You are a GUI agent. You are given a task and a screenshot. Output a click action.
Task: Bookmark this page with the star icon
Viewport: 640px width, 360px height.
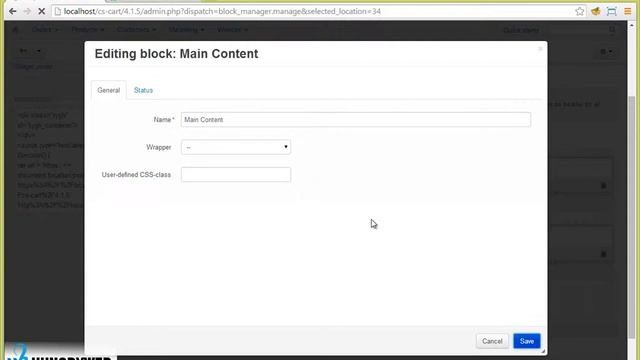coord(580,11)
